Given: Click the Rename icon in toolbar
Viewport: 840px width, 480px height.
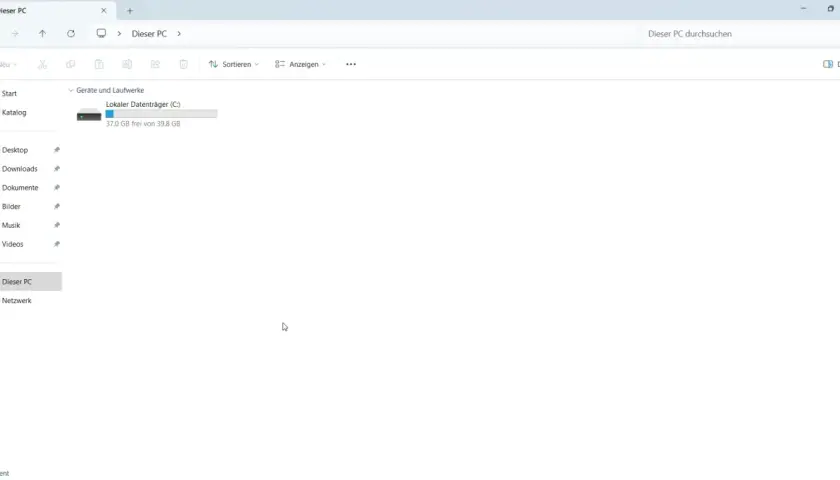Looking at the screenshot, I should pyautogui.click(x=127, y=64).
